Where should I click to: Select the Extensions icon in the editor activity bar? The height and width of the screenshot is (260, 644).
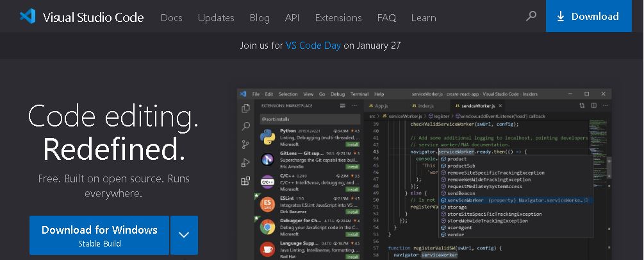[245, 180]
